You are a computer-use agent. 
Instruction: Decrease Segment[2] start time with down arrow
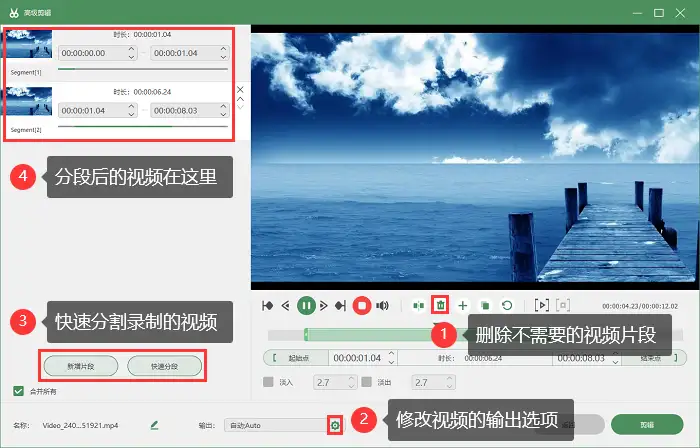pyautogui.click(x=131, y=115)
